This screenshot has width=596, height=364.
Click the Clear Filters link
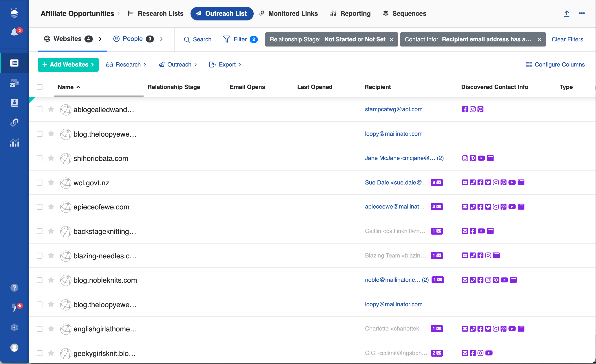coord(567,39)
